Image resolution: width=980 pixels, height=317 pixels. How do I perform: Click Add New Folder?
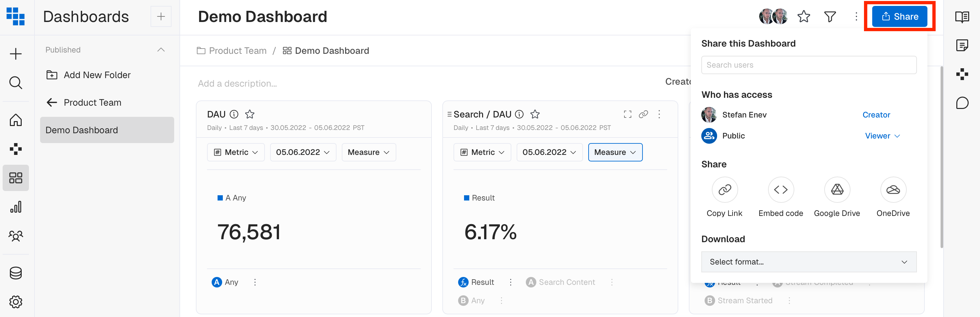pyautogui.click(x=88, y=75)
